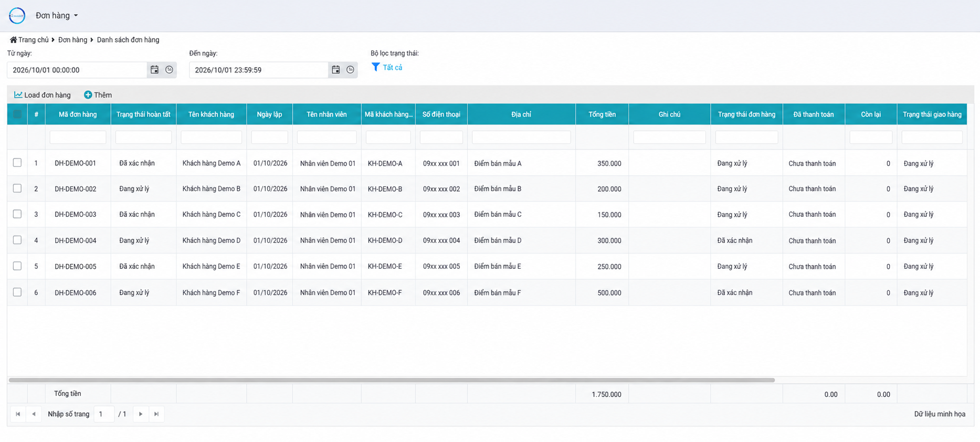
Task: Click the Từ ngày date input
Action: click(77, 70)
